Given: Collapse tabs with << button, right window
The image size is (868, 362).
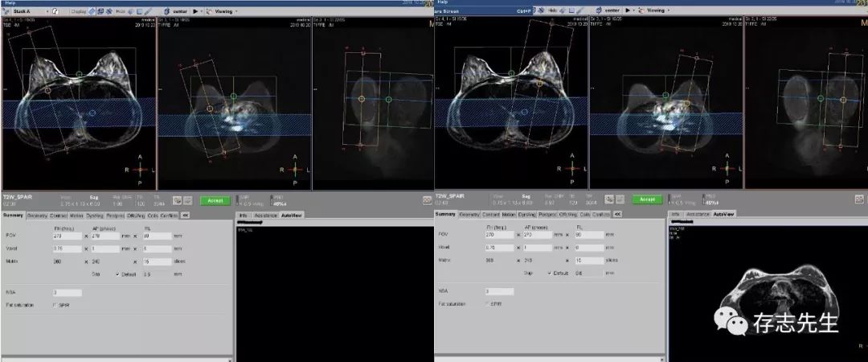Looking at the screenshot, I should [617, 214].
